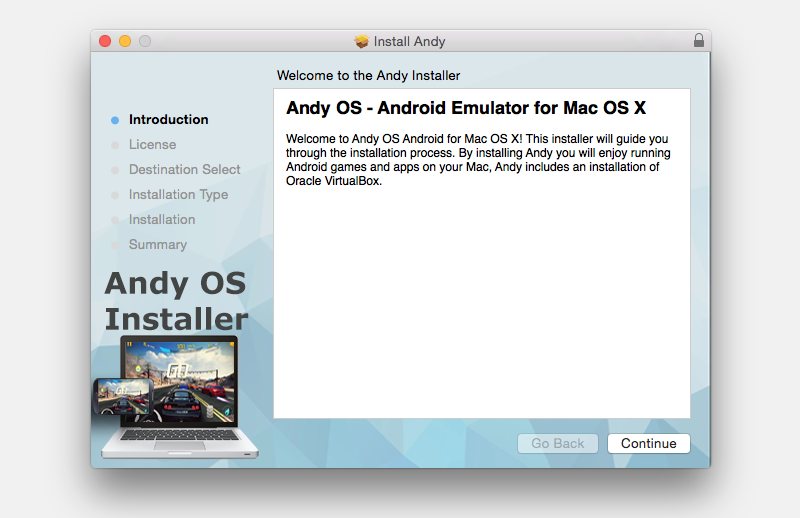Select the License step
This screenshot has width=800, height=518.
coord(152,144)
